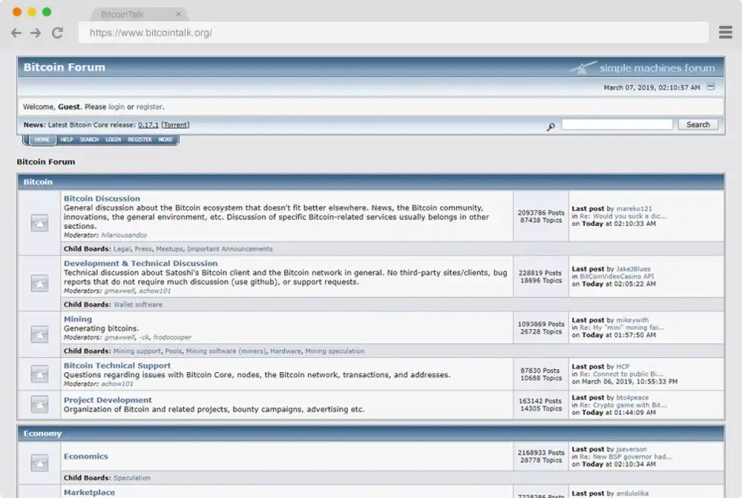
Task: Click the forum search text field
Action: 617,125
